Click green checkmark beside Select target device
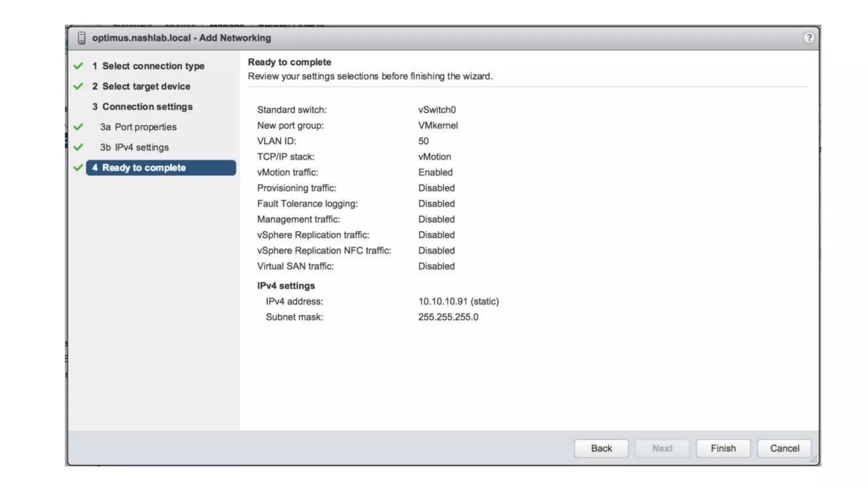868x488 pixels. point(78,86)
